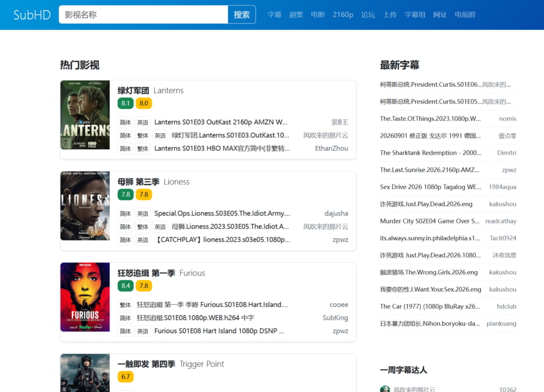
Task: Click uploader piankuang in 最新字幕 list
Action: pos(502,323)
